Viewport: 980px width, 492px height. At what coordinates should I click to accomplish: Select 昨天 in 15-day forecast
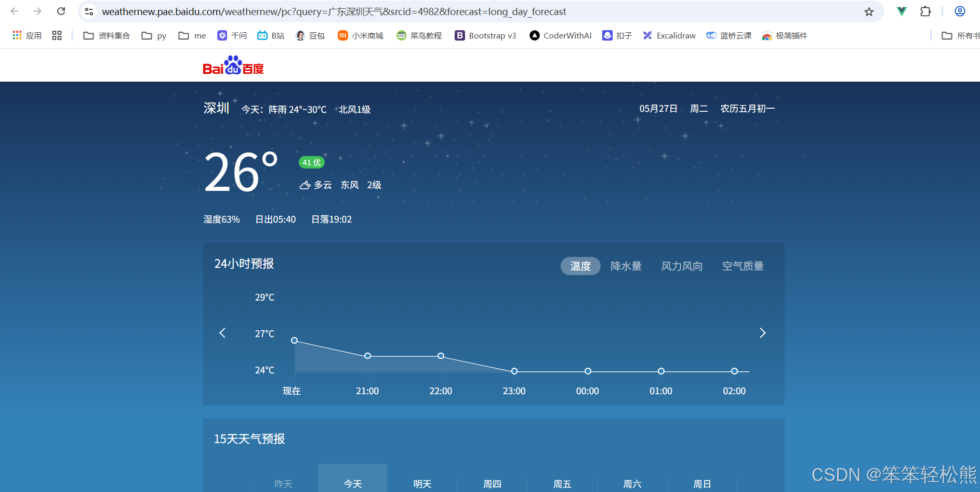pos(283,484)
